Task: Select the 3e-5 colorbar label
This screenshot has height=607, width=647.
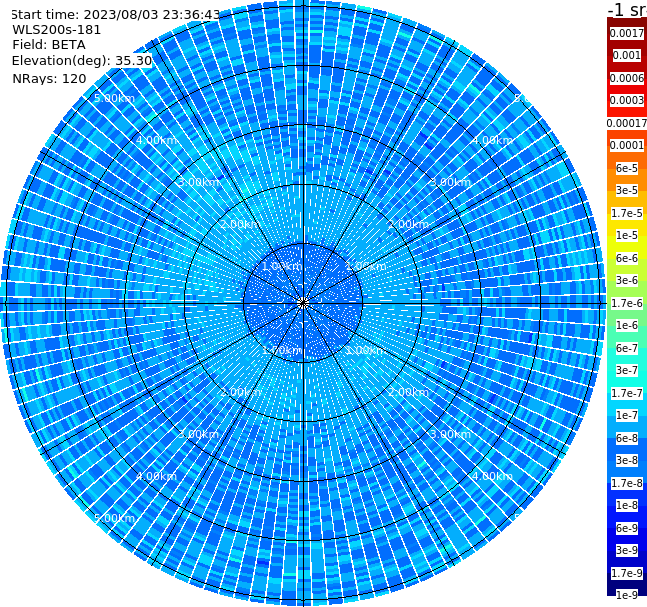Action: (627, 190)
